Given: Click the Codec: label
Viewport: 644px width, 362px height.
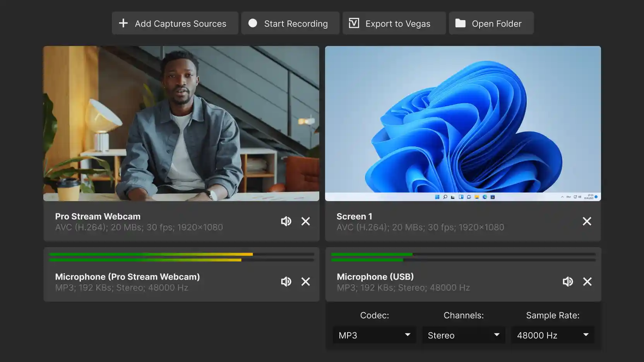Looking at the screenshot, I should point(375,316).
